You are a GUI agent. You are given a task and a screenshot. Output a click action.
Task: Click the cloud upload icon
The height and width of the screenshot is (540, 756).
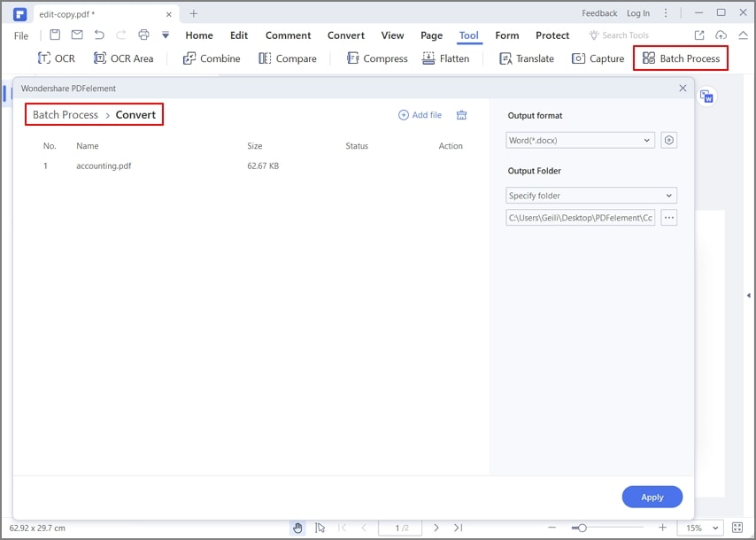pos(721,35)
